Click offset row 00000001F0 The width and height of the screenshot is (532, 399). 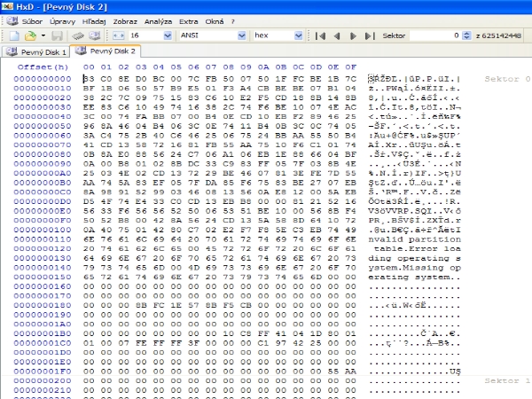click(43, 372)
